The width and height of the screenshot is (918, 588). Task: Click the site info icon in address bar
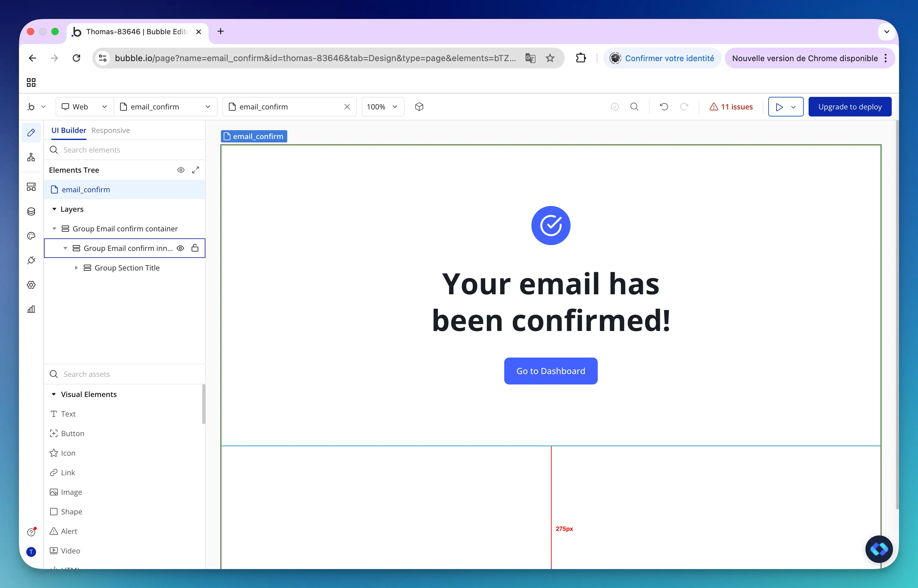(103, 58)
